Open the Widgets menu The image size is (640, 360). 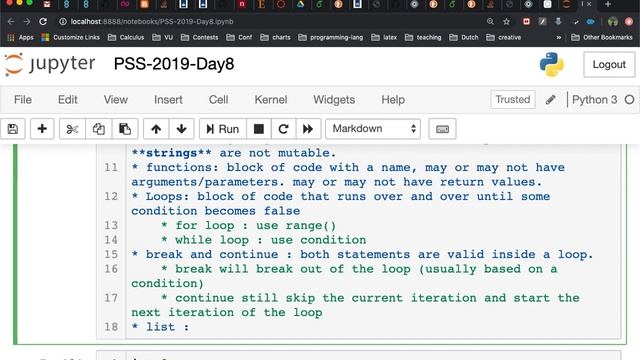(334, 100)
